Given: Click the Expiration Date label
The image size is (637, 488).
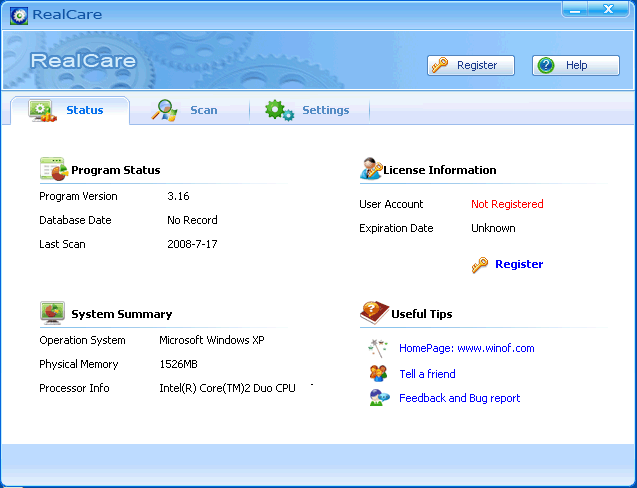Looking at the screenshot, I should (396, 228).
